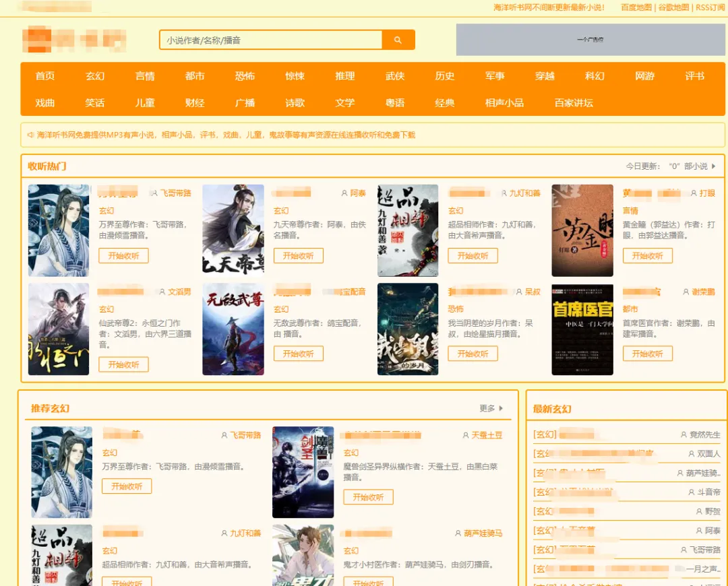Click user icon beside 斗音帝
Image resolution: width=728 pixels, height=586 pixels.
coord(692,492)
